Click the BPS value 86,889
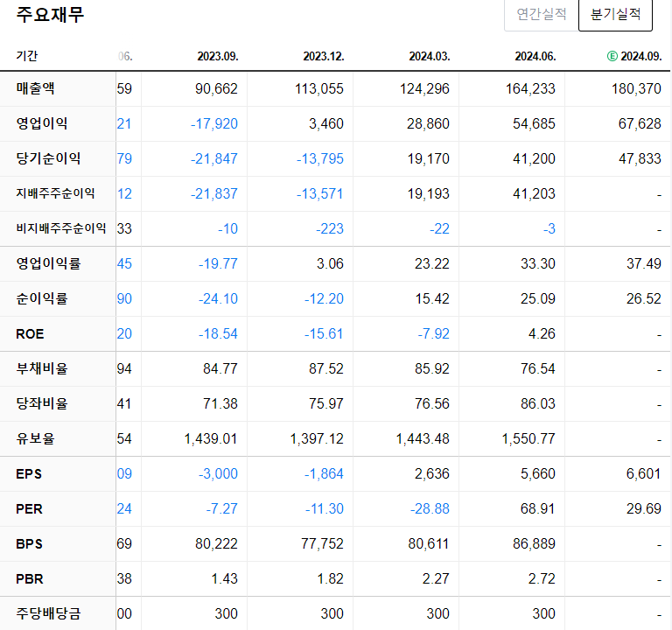 [x=534, y=544]
